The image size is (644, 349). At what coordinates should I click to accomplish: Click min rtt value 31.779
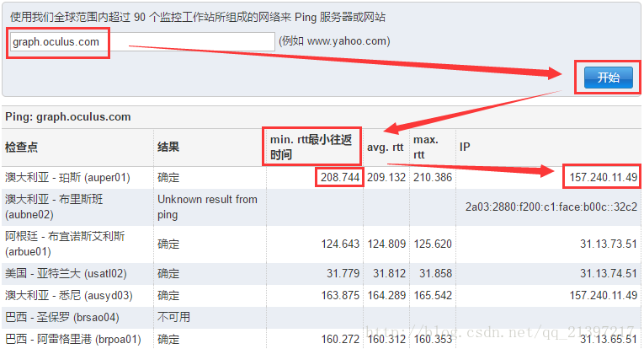click(343, 273)
